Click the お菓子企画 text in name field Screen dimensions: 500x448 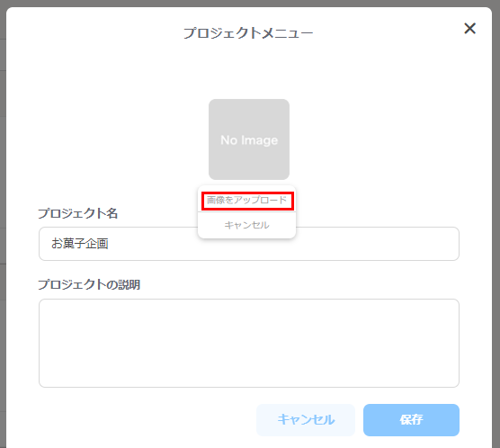click(x=80, y=244)
